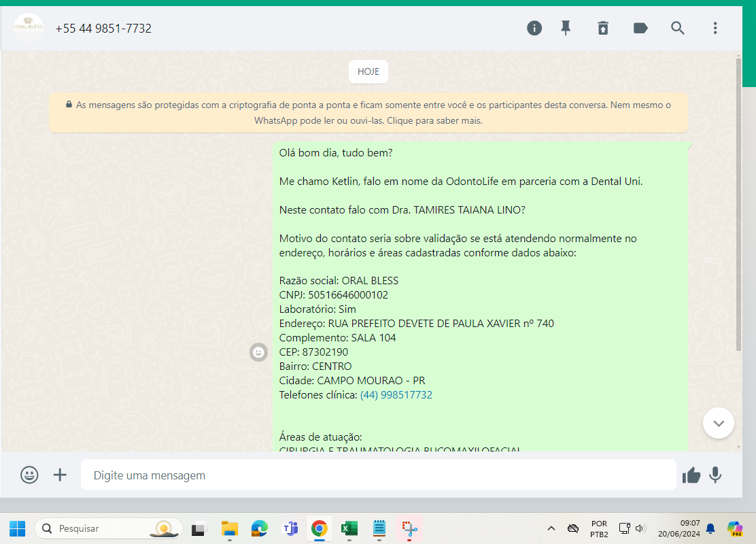
Task: Open Microsoft Teams from the taskbar
Action: click(x=290, y=528)
